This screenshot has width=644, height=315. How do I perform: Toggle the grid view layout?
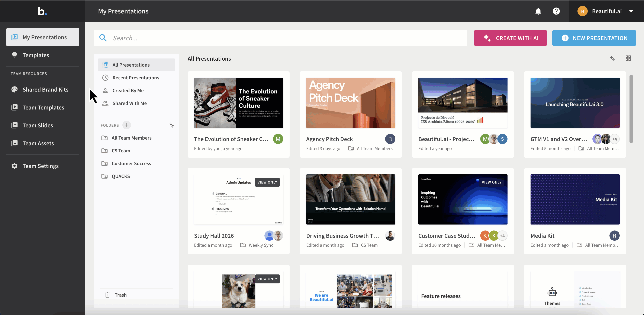628,58
